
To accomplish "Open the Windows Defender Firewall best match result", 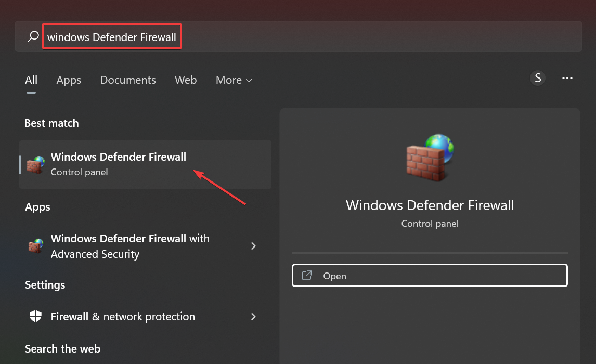I will (145, 164).
